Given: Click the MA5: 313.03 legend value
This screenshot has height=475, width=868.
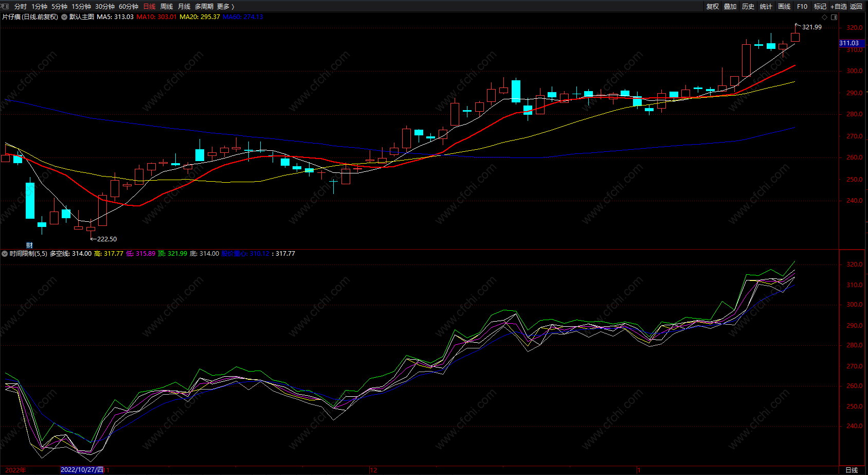Looking at the screenshot, I should 115,17.
